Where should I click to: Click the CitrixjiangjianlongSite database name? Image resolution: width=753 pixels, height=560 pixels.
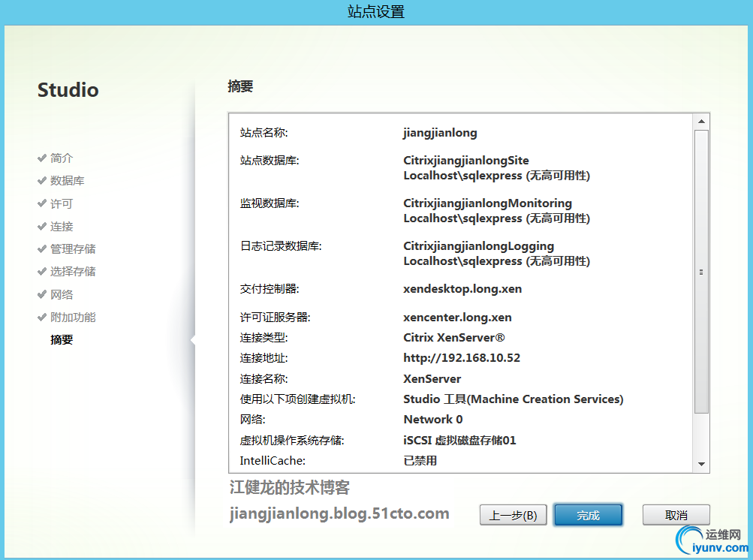[x=465, y=161]
